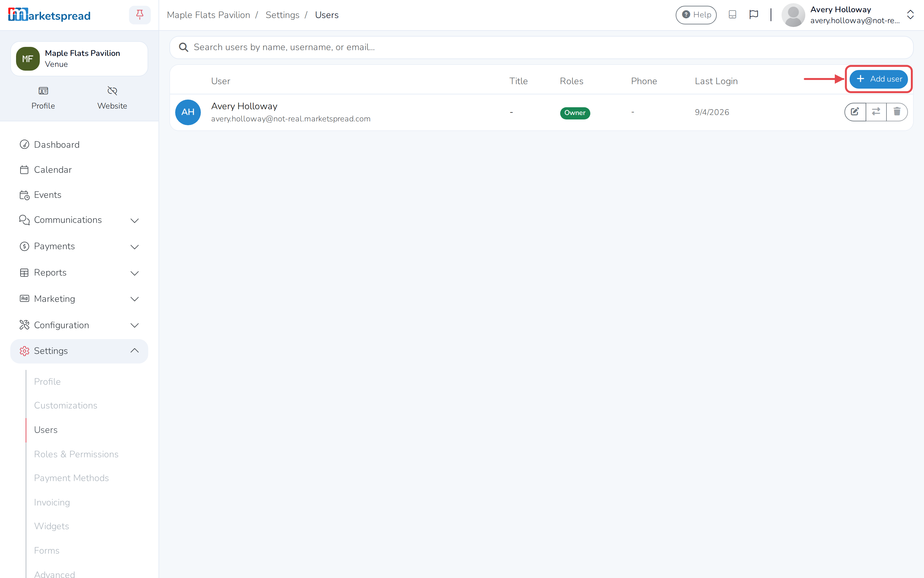This screenshot has height=578, width=924.
Task: Expand the Configuration menu
Action: (x=79, y=325)
